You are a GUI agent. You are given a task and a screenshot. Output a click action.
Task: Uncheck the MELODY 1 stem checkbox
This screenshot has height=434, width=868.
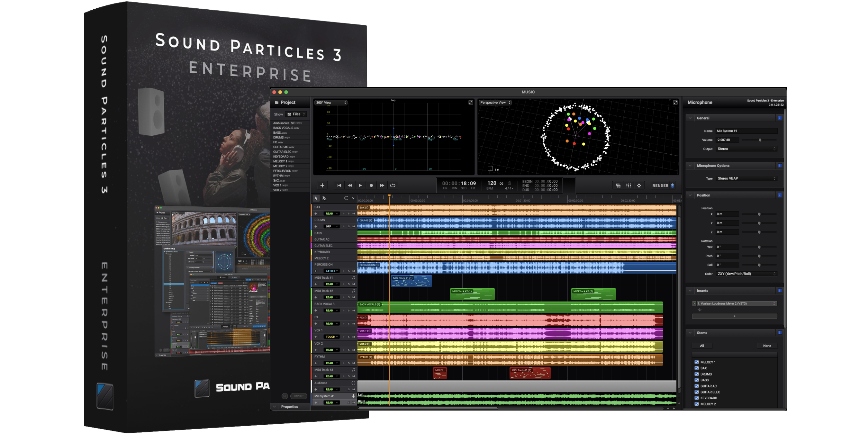click(x=696, y=362)
